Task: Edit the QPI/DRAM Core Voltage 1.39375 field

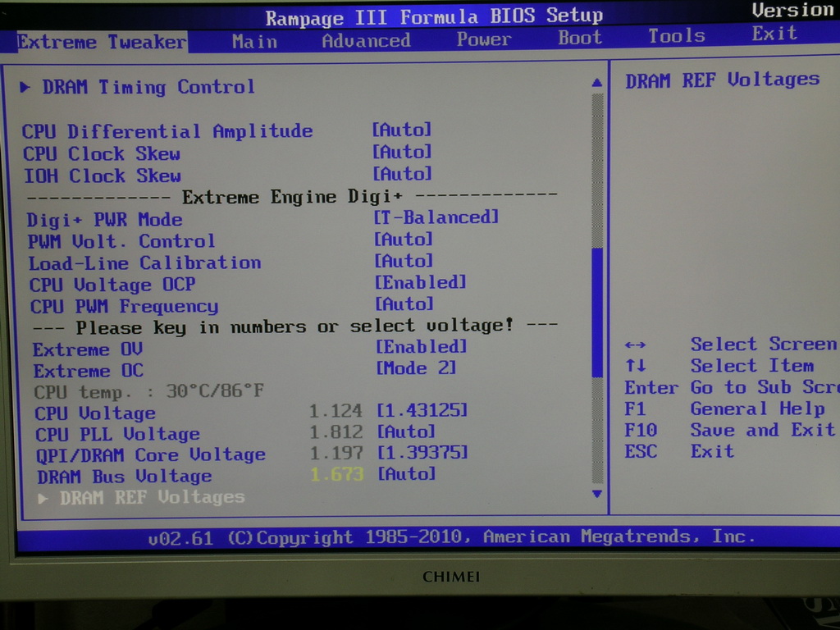Action: click(x=422, y=453)
